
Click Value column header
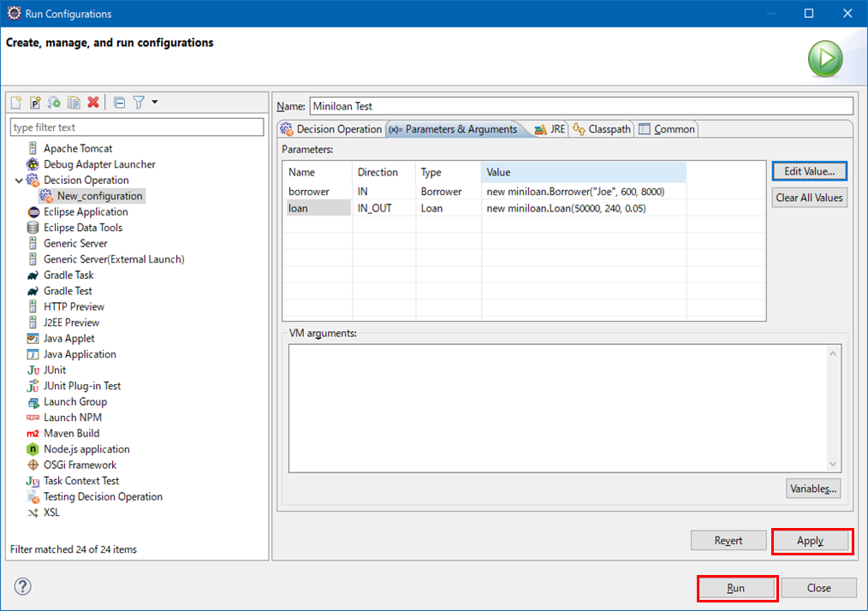point(584,172)
